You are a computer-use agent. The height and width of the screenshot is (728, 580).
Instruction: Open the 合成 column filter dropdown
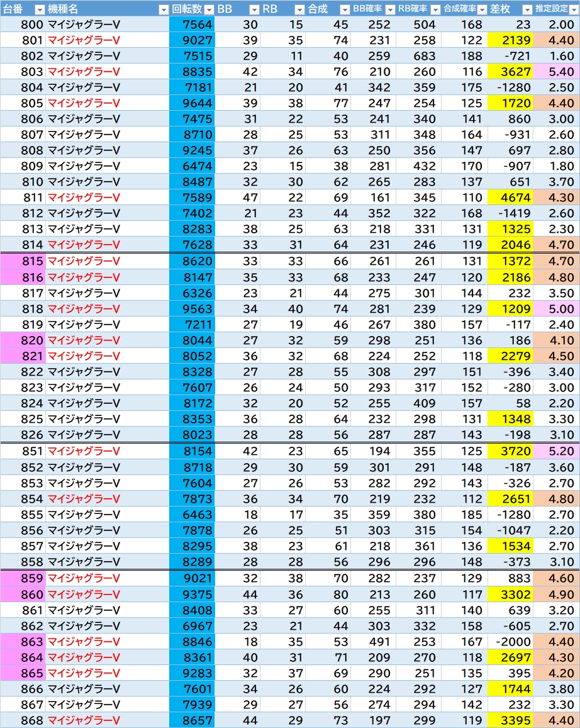tap(344, 9)
